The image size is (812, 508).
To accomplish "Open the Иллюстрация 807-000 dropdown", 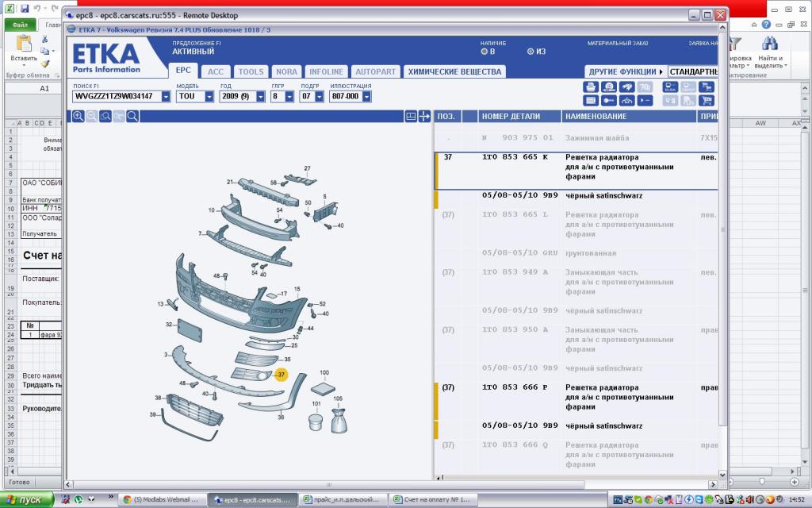I will click(366, 96).
